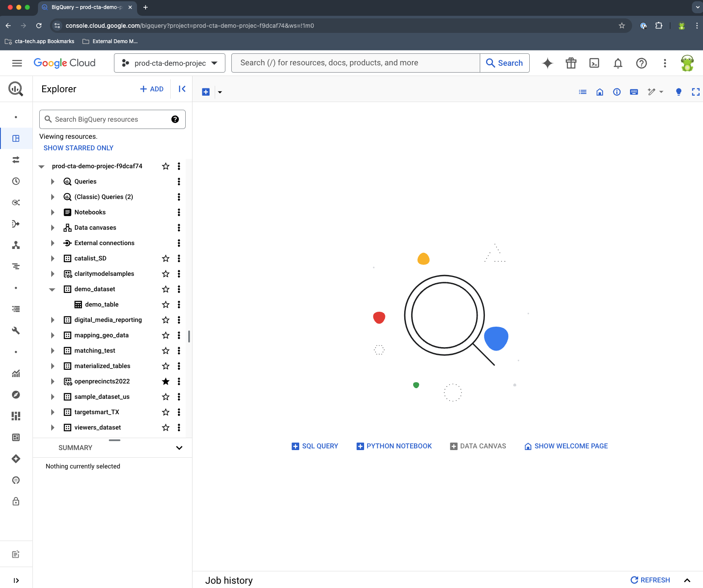703x588 pixels.
Task: Click the BigQuery product logo icon
Action: 16,89
